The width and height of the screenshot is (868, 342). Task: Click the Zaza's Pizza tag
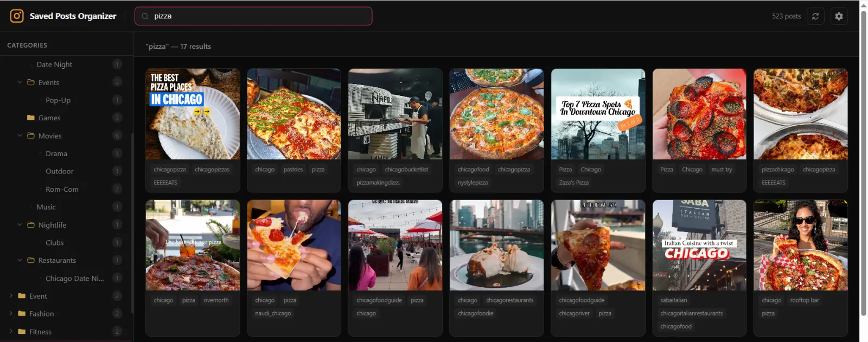[x=573, y=183]
